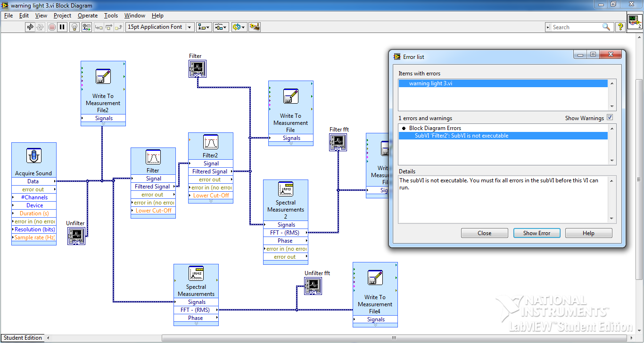Select the lower Spectral Measurements icon

196,274
